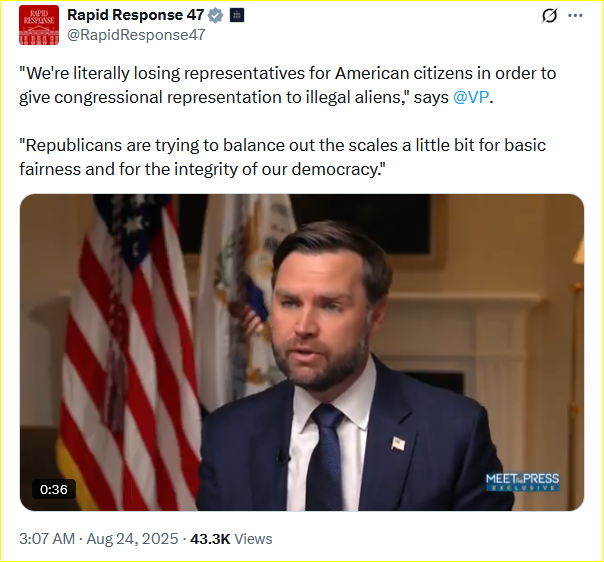Click the dark square affiliate badge

point(237,15)
